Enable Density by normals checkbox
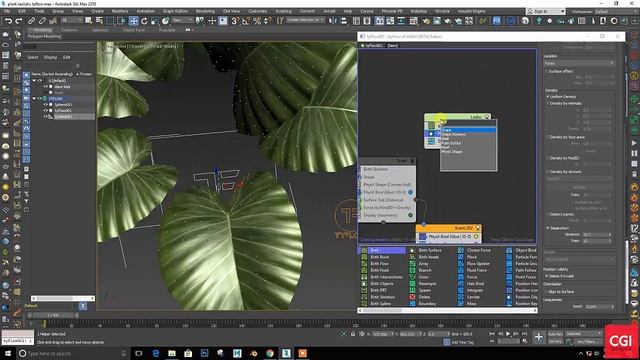640x360 pixels. click(x=548, y=103)
